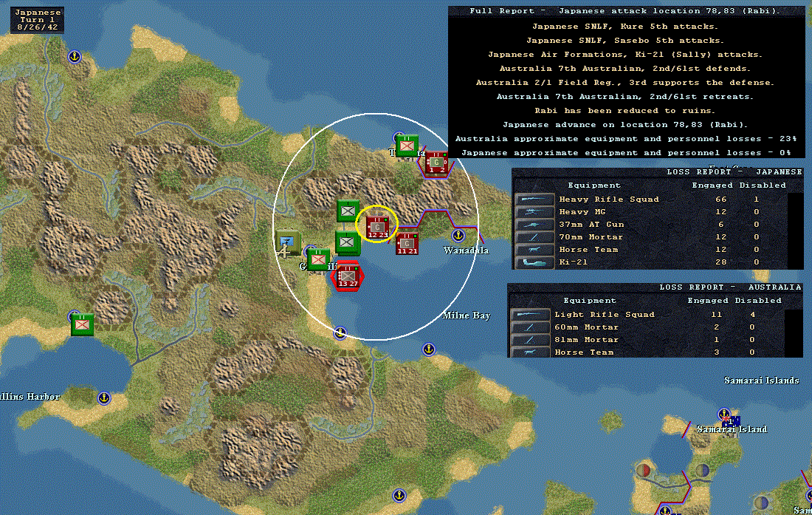812x515 pixels.
Task: Click '2/1 Field Reg., 3rd supports' line
Action: click(625, 82)
